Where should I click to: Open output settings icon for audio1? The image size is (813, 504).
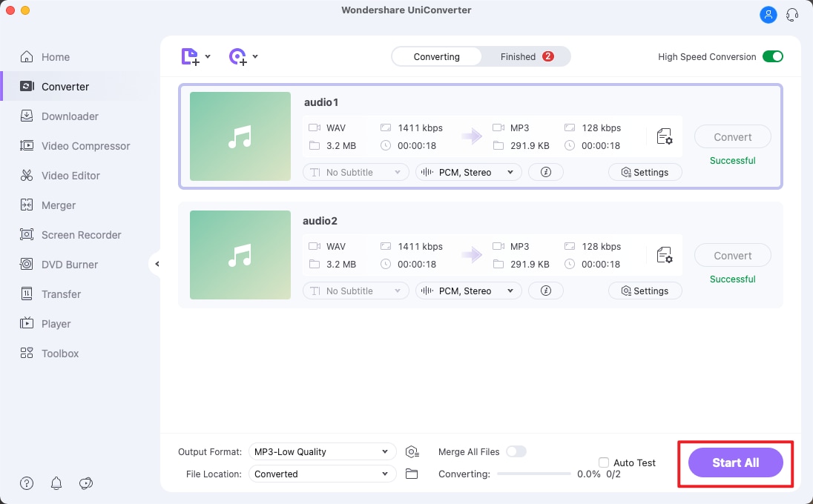(x=664, y=137)
